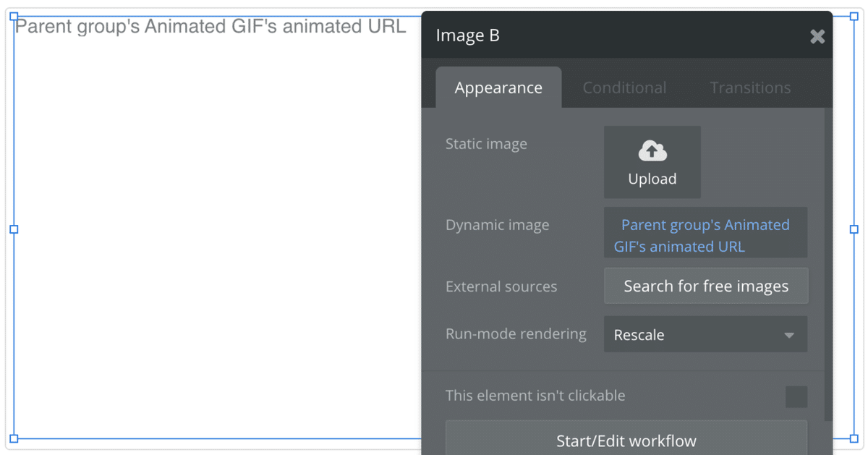Viewport: 868px width, 455px height.
Task: Open the Conditional tab
Action: click(x=624, y=88)
